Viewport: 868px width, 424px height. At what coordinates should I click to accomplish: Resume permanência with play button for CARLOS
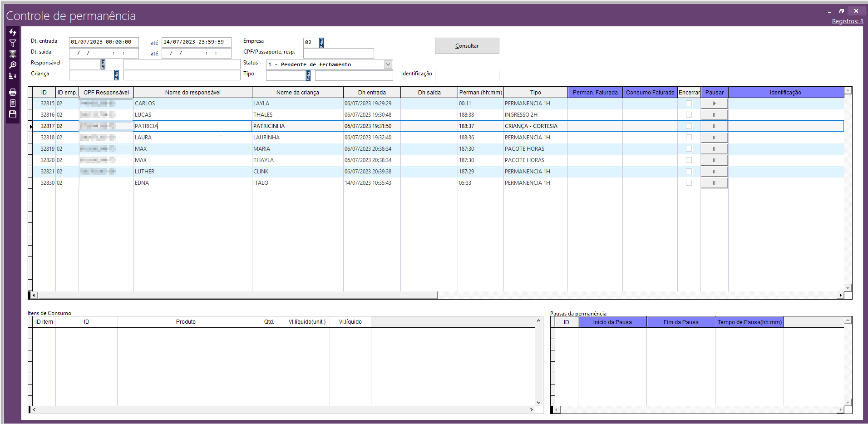(714, 104)
